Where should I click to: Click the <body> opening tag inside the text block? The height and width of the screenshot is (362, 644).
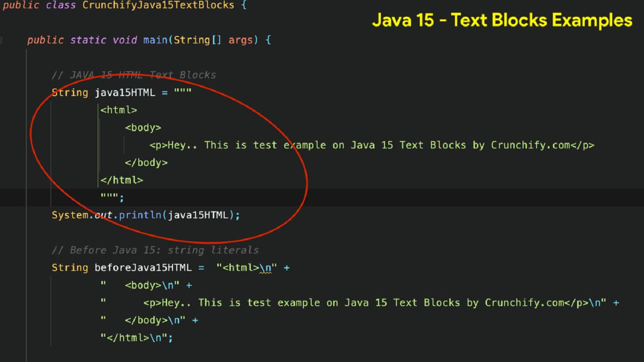point(143,128)
